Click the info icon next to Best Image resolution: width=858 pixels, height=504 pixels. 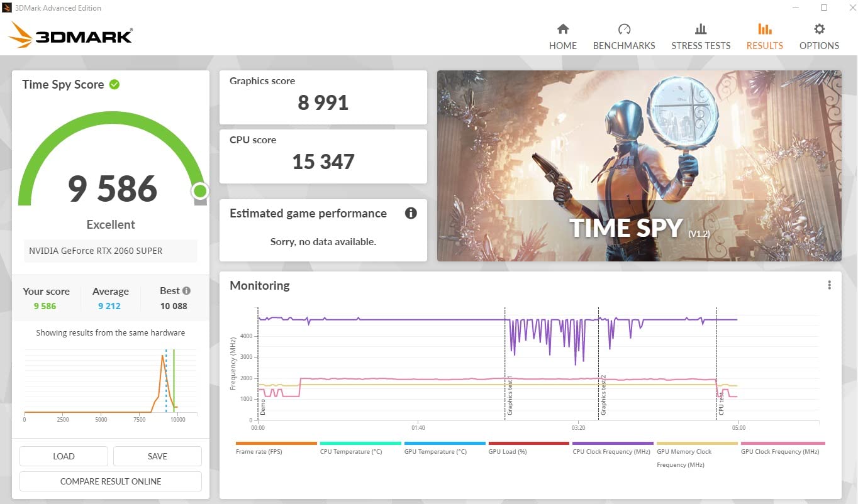tap(186, 291)
